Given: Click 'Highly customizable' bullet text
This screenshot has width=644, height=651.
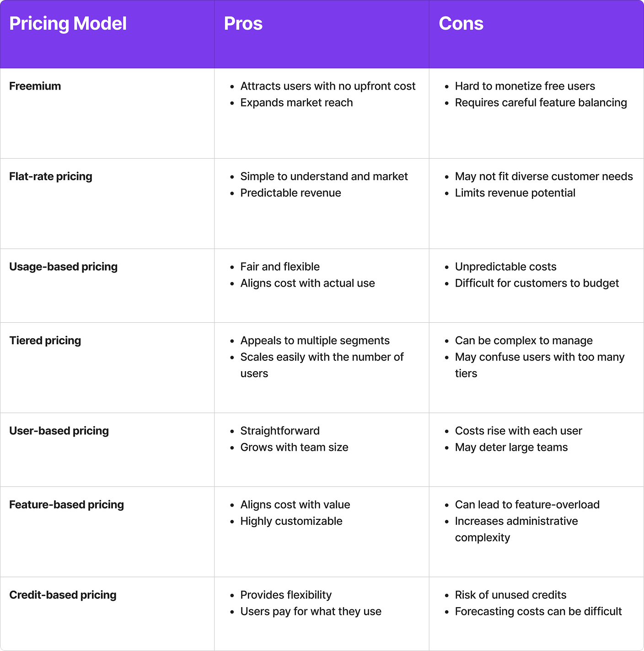Looking at the screenshot, I should [291, 521].
